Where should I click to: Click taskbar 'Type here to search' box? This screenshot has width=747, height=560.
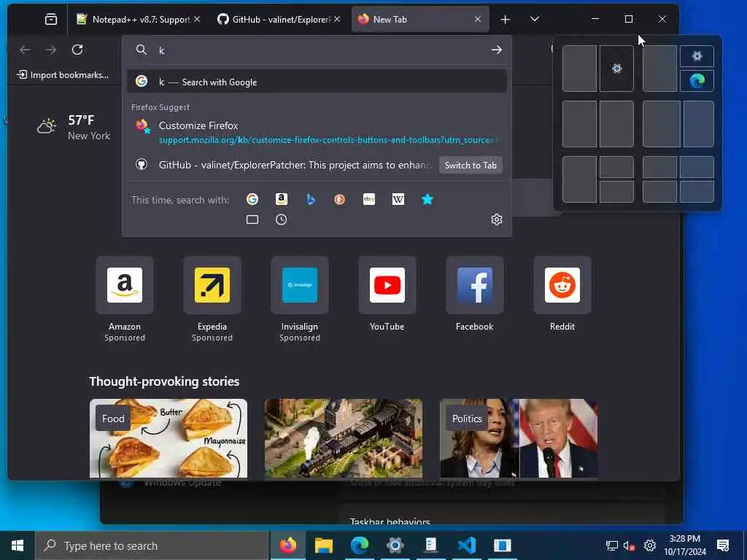click(x=152, y=545)
